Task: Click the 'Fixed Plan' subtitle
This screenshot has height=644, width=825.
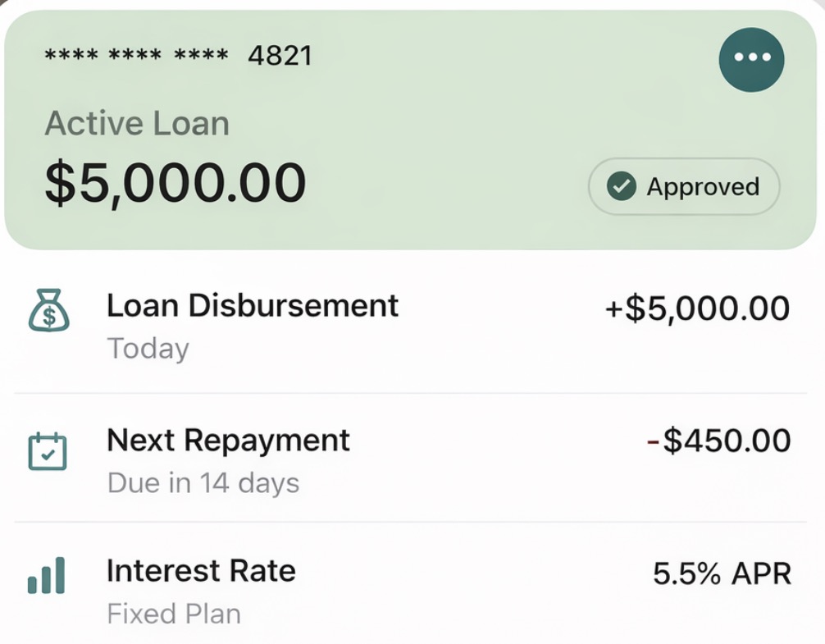Action: (174, 614)
